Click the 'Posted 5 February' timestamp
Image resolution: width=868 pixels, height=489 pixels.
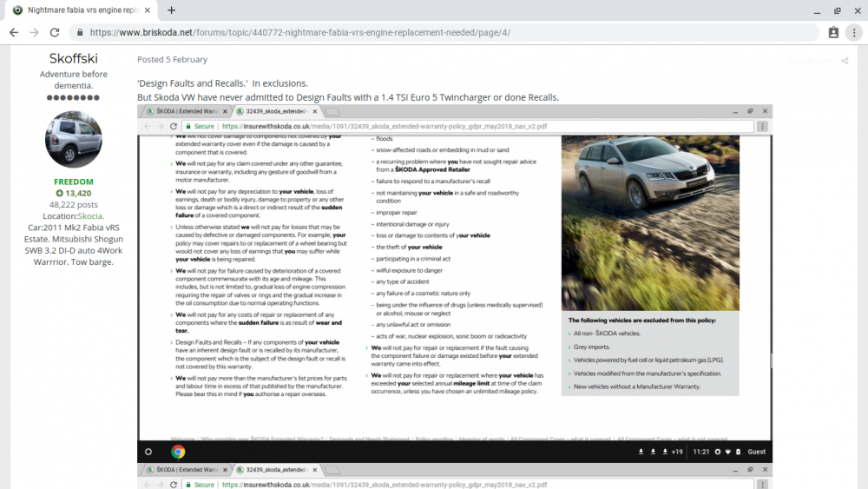pos(172,59)
